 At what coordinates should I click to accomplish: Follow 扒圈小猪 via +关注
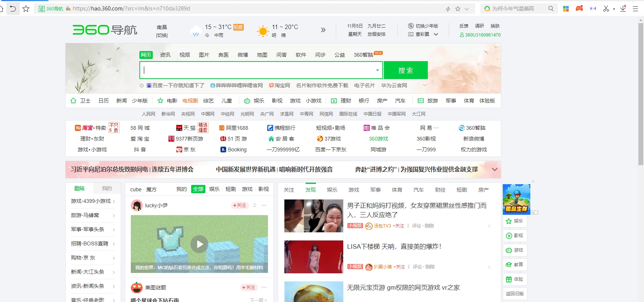coord(399,267)
